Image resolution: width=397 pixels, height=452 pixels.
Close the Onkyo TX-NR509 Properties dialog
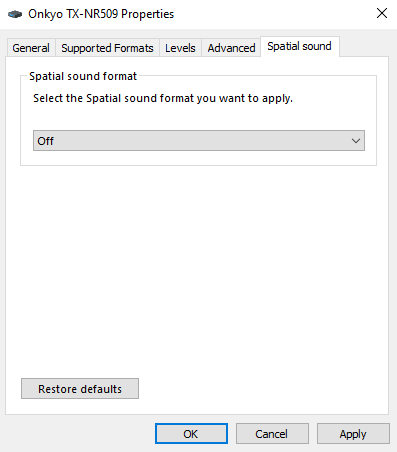tap(382, 13)
